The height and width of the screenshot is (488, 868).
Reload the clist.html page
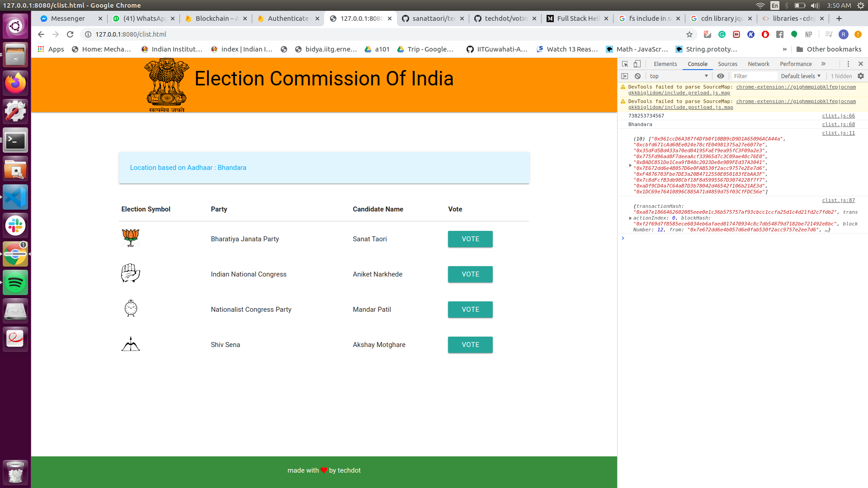coord(70,34)
